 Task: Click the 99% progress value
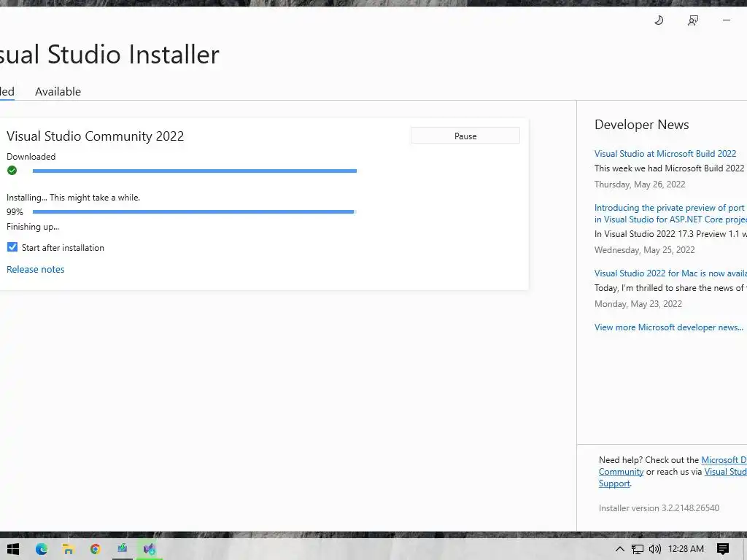(x=15, y=212)
